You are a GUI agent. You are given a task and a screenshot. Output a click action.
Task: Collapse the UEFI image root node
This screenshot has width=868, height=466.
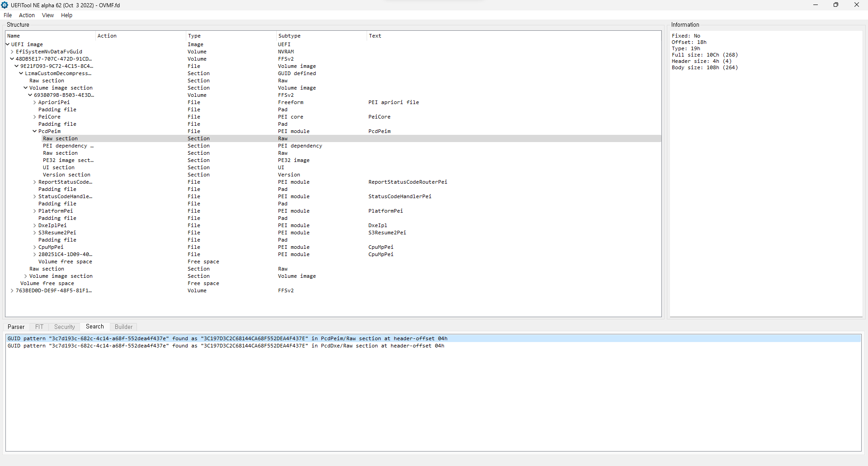pyautogui.click(x=8, y=44)
